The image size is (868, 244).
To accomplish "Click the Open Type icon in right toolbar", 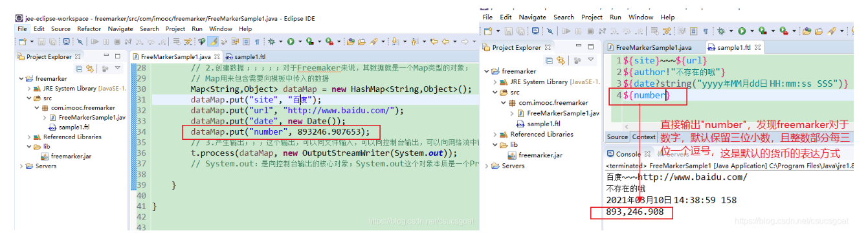I will pos(807,31).
